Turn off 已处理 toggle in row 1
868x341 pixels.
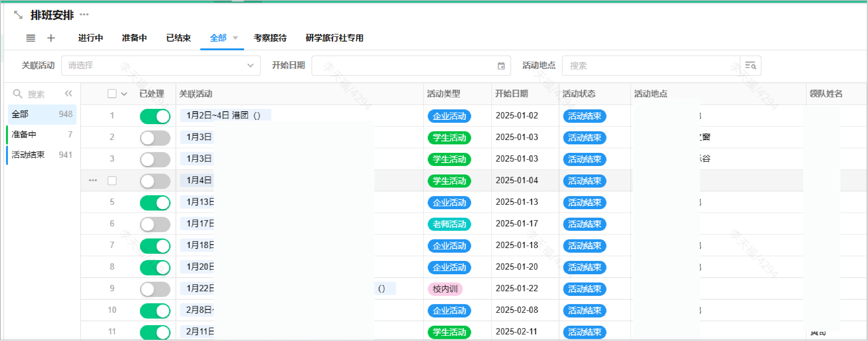point(155,116)
